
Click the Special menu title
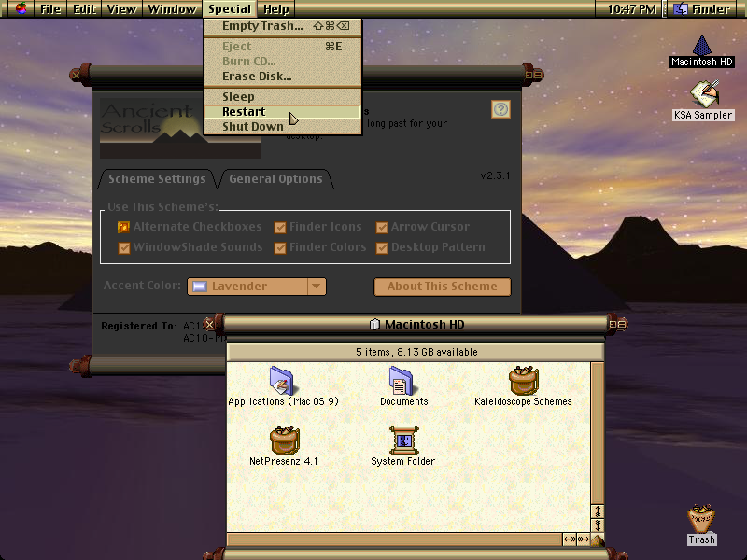click(x=230, y=8)
